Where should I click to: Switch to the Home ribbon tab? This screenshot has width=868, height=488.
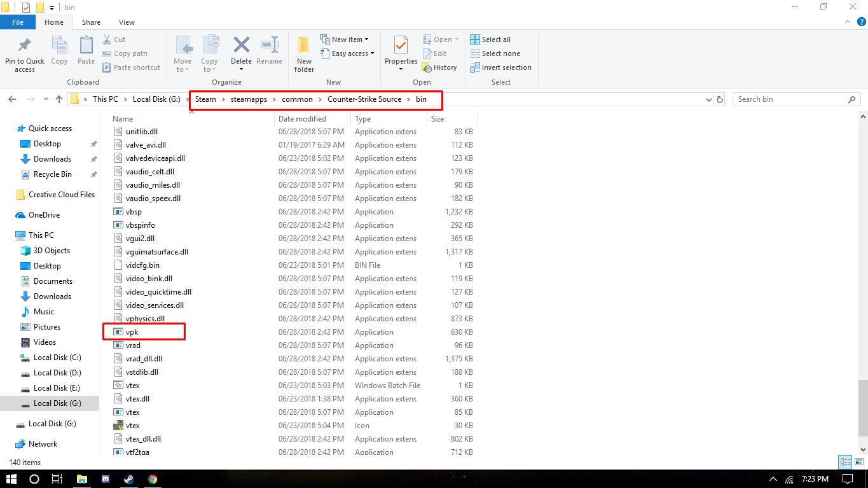click(x=54, y=22)
